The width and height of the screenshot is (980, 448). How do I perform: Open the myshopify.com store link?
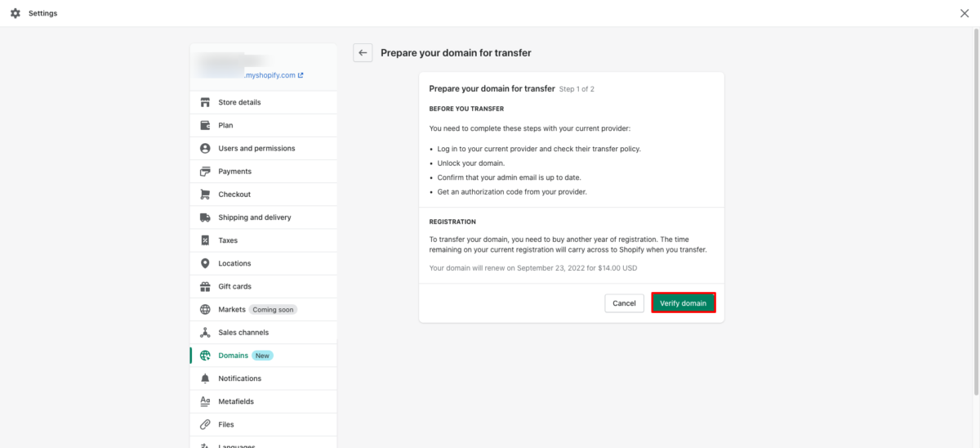click(x=274, y=75)
